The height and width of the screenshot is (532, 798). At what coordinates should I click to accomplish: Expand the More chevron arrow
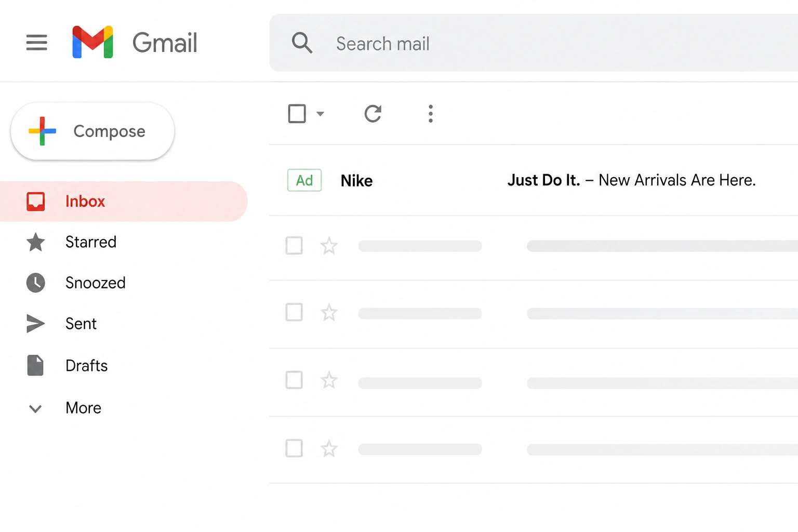pos(35,409)
